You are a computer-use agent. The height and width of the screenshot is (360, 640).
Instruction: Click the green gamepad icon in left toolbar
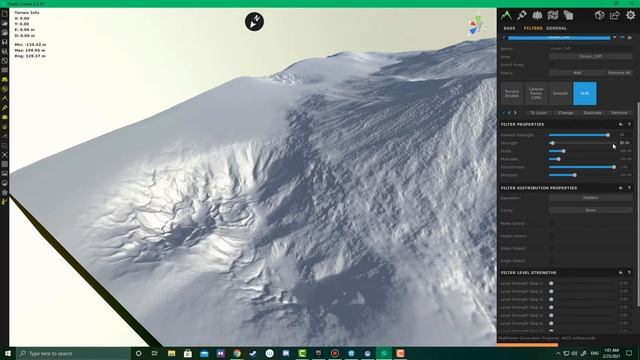(x=4, y=80)
